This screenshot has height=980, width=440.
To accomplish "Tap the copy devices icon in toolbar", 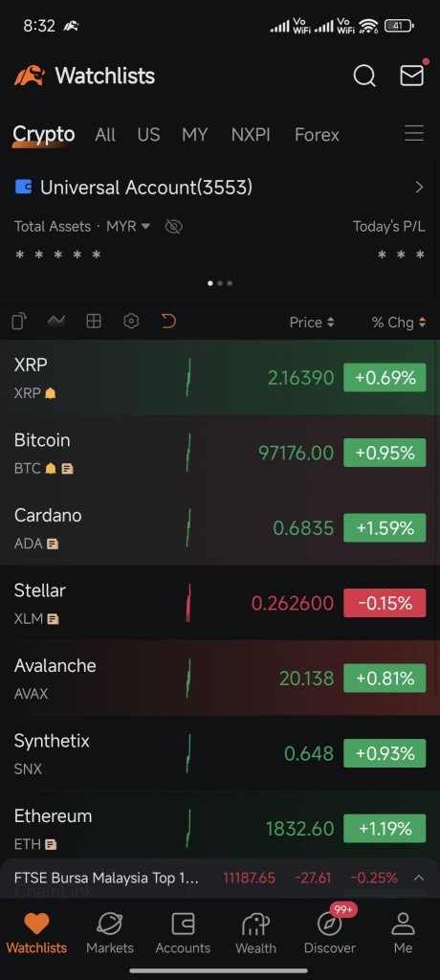I will [x=19, y=322].
